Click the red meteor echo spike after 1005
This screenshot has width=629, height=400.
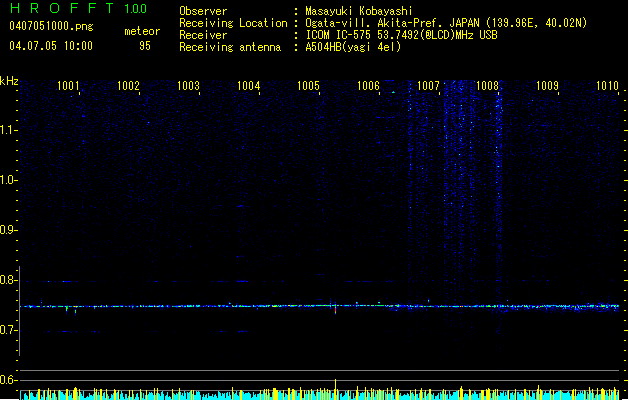tap(335, 309)
